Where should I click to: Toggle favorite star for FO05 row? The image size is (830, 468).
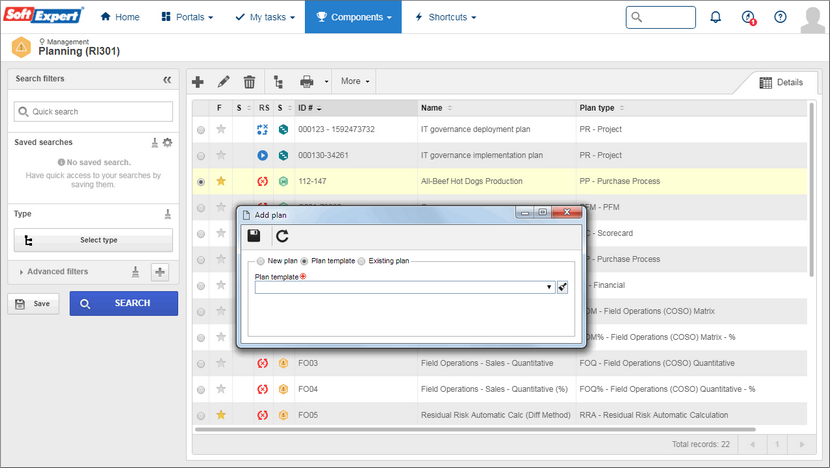pos(221,415)
